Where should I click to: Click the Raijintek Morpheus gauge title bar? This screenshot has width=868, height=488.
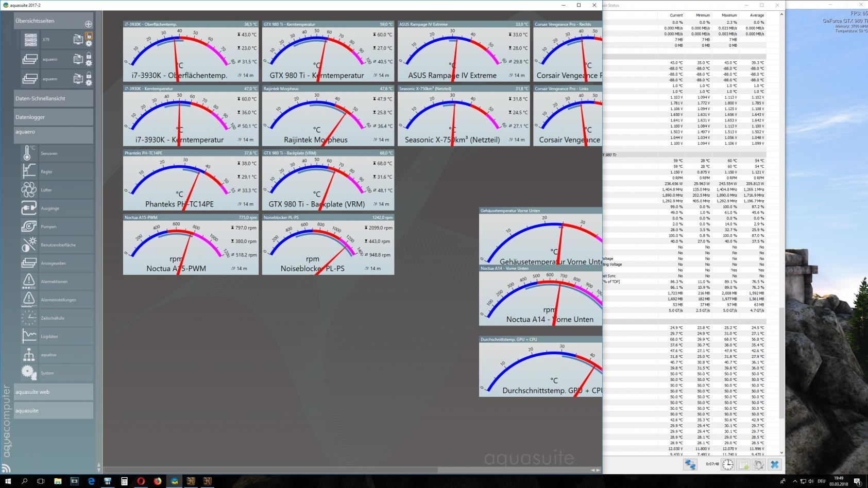pos(328,89)
